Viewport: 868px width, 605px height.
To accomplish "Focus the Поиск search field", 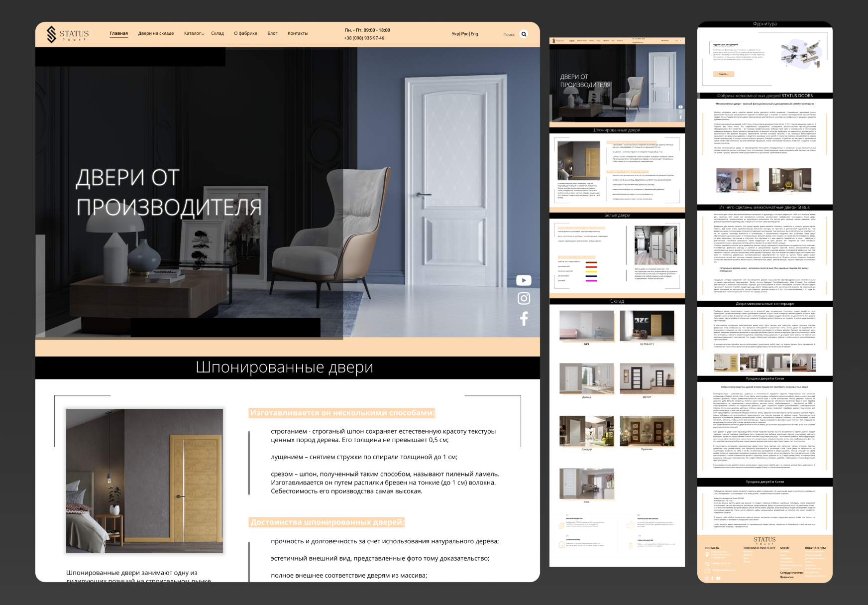I will point(509,34).
